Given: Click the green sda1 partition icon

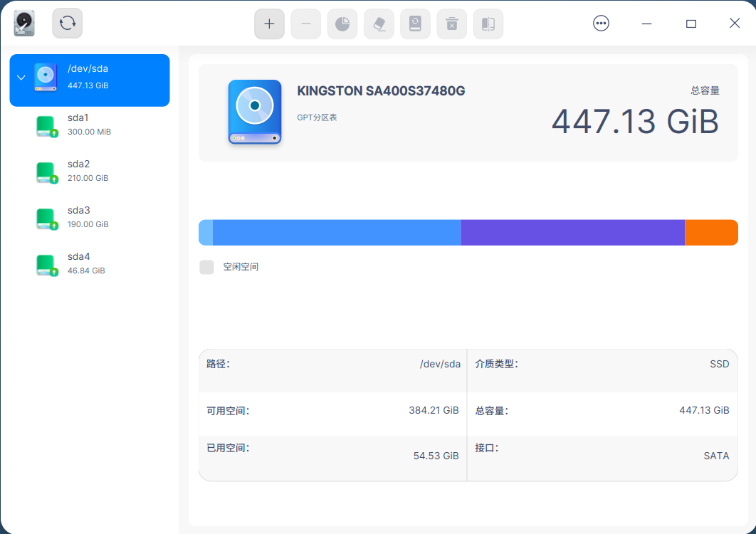Looking at the screenshot, I should point(46,125).
